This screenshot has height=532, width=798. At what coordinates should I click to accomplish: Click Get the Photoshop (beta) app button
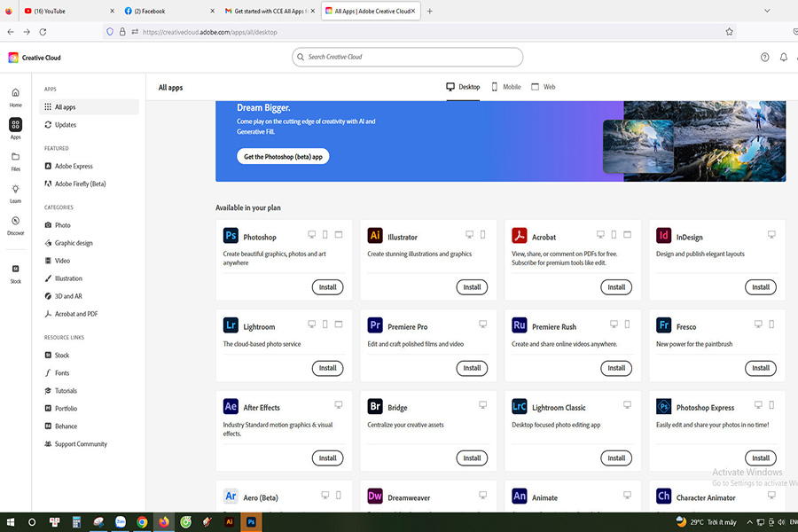(284, 156)
